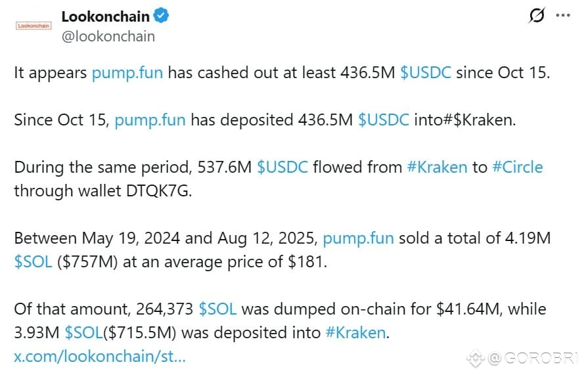Click $USDC cashtag after 537.6M
The image size is (588, 375).
coord(283,167)
